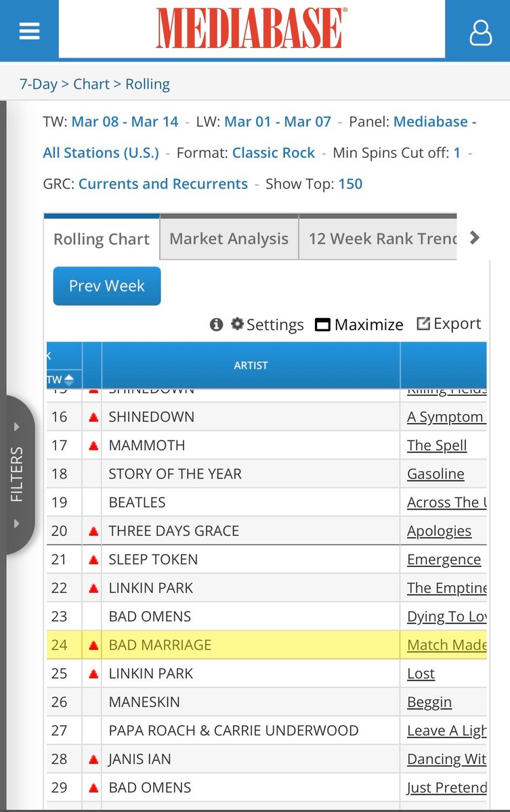Image resolution: width=510 pixels, height=812 pixels.
Task: Change the TW date range Mar 08 - Mar 14
Action: (125, 122)
